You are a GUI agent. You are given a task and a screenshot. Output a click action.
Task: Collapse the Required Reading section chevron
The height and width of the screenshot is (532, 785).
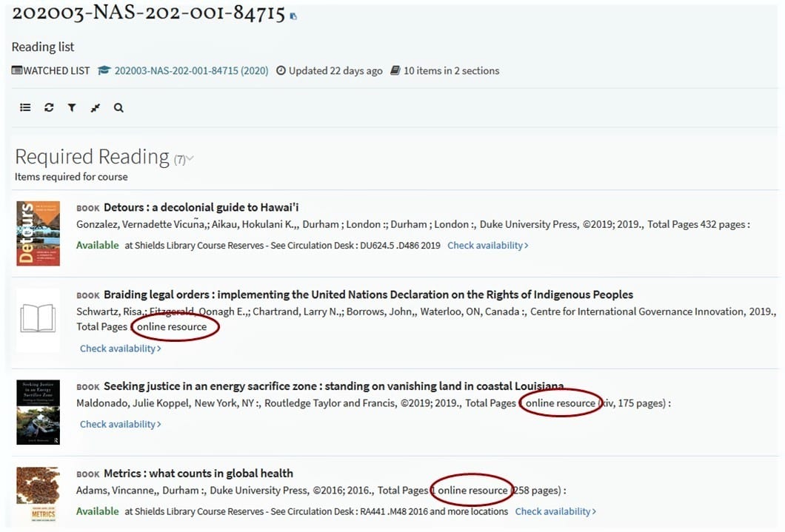click(190, 158)
